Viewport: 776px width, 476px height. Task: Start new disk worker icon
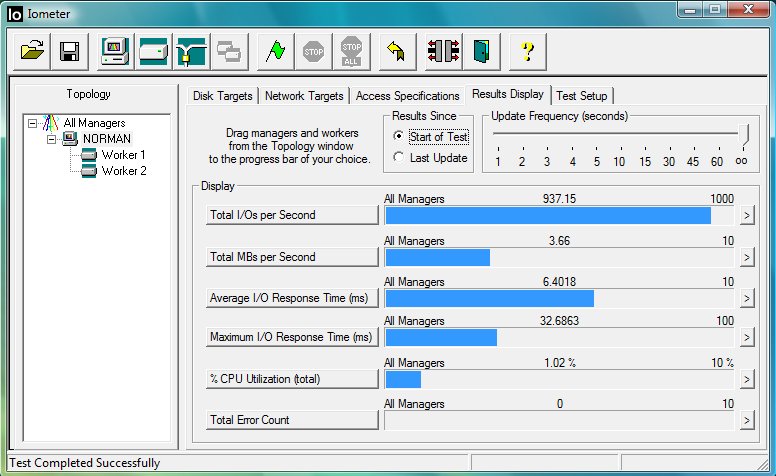coord(154,51)
